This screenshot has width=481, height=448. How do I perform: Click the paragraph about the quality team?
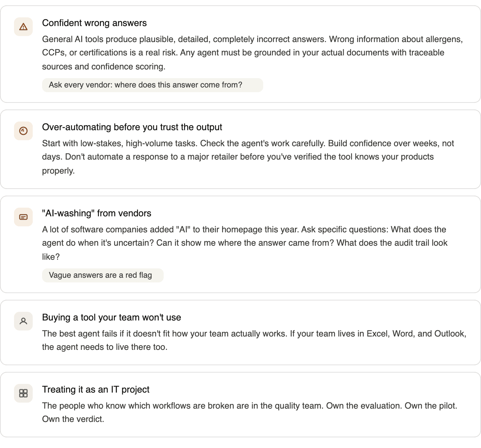click(250, 412)
